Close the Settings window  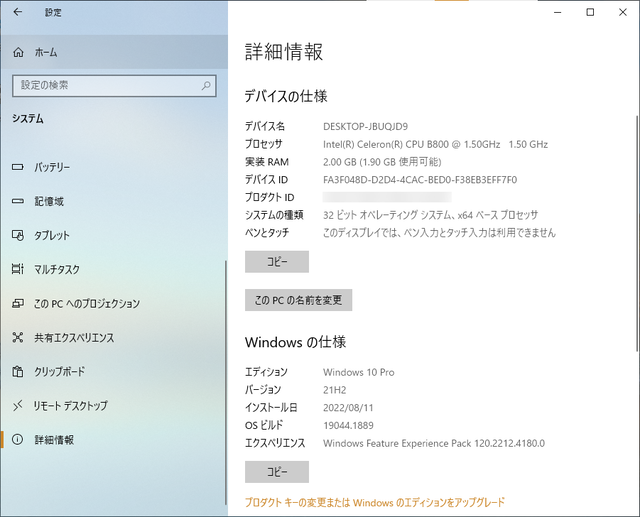623,12
